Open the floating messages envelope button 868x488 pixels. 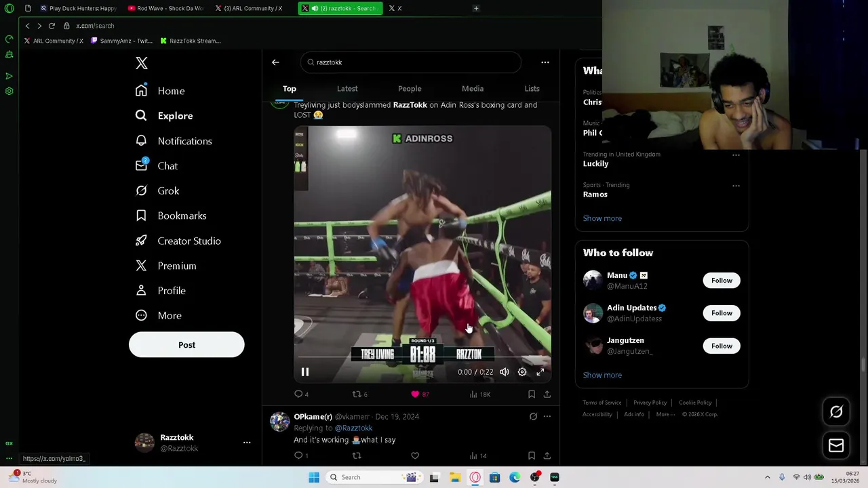coord(836,445)
